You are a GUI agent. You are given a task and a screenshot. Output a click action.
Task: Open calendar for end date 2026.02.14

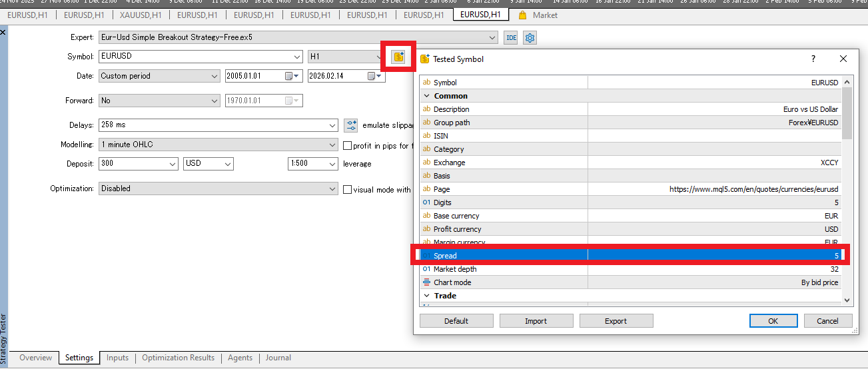click(x=376, y=76)
